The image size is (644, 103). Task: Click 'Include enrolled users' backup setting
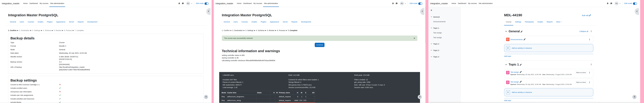(x=19, y=88)
